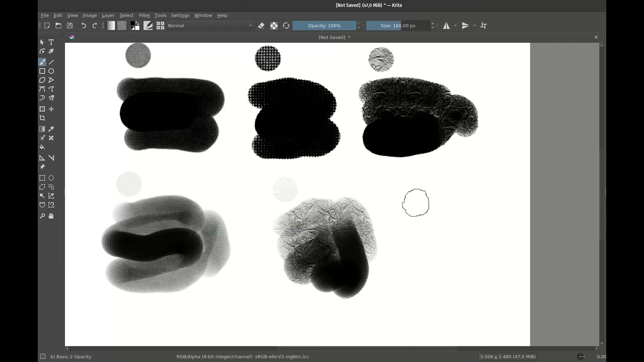Click the Opacity 100% slider
The image size is (644, 362).
325,26
